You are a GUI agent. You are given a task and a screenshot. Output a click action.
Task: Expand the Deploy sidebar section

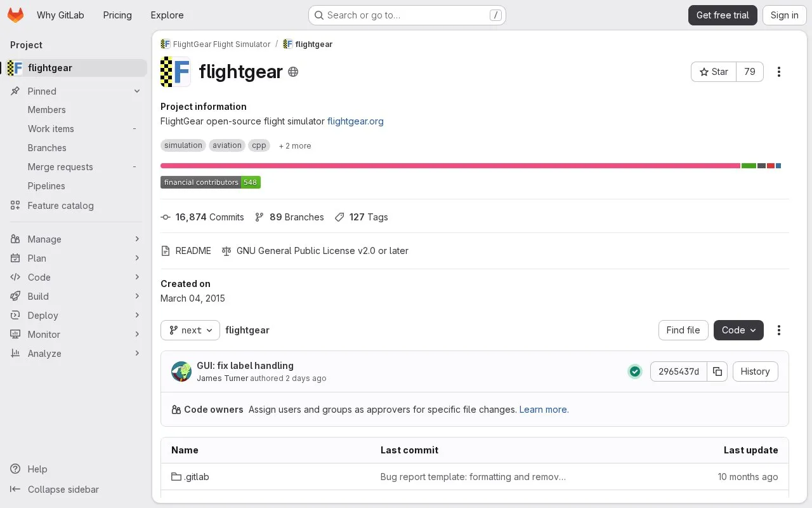pos(76,316)
